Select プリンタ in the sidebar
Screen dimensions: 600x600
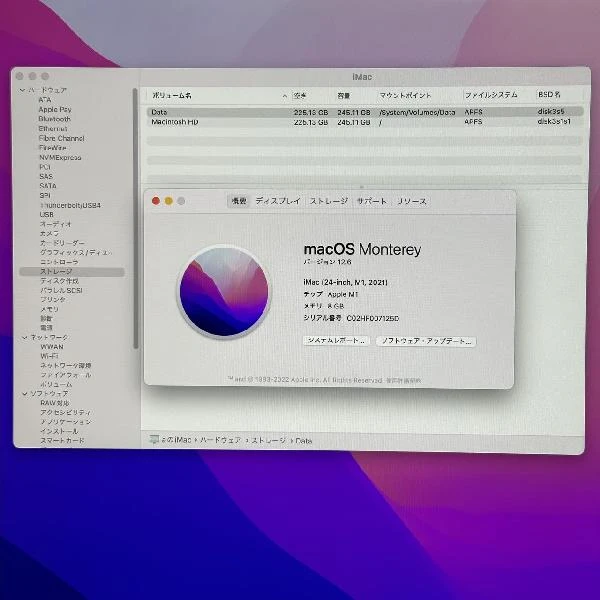(x=53, y=299)
